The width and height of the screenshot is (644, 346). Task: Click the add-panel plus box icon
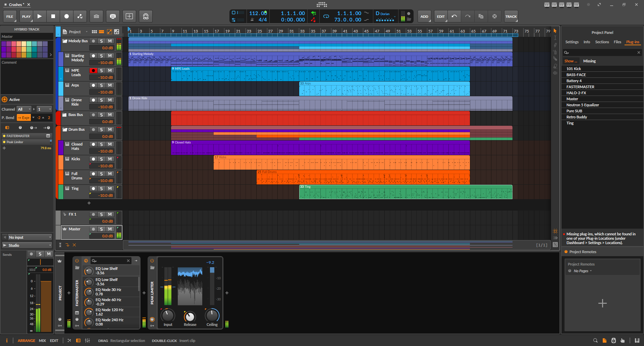tap(129, 16)
